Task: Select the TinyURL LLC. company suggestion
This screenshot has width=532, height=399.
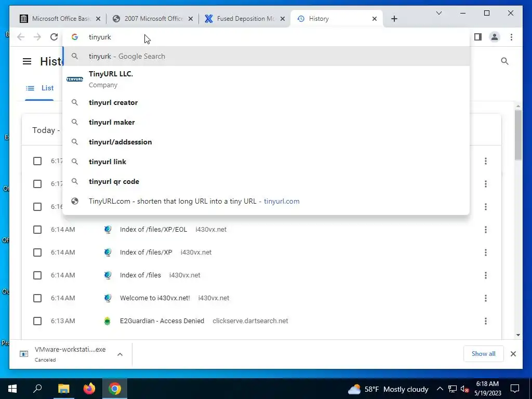Action: 267,79
